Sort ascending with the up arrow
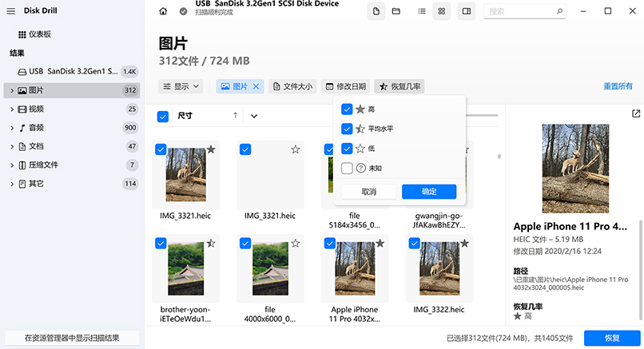 tap(236, 116)
